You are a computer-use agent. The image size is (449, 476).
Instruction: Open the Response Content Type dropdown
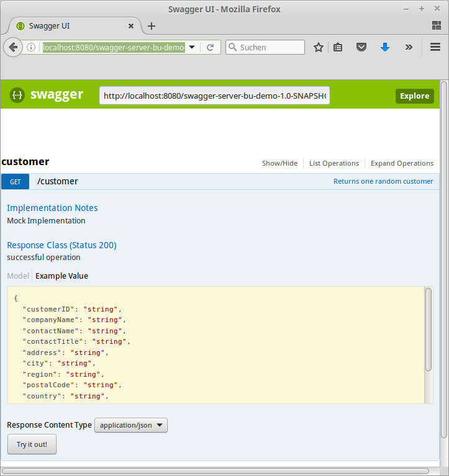[x=131, y=425]
